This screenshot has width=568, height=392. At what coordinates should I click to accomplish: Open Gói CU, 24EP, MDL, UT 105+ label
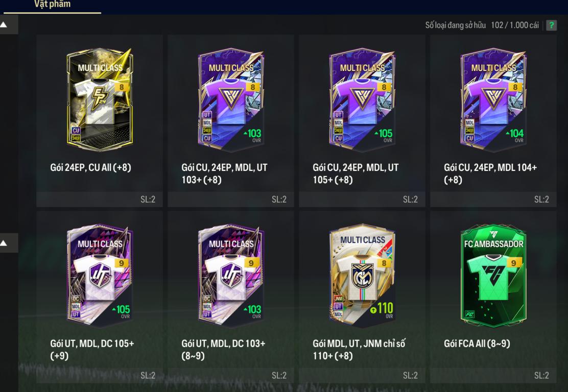click(x=356, y=174)
